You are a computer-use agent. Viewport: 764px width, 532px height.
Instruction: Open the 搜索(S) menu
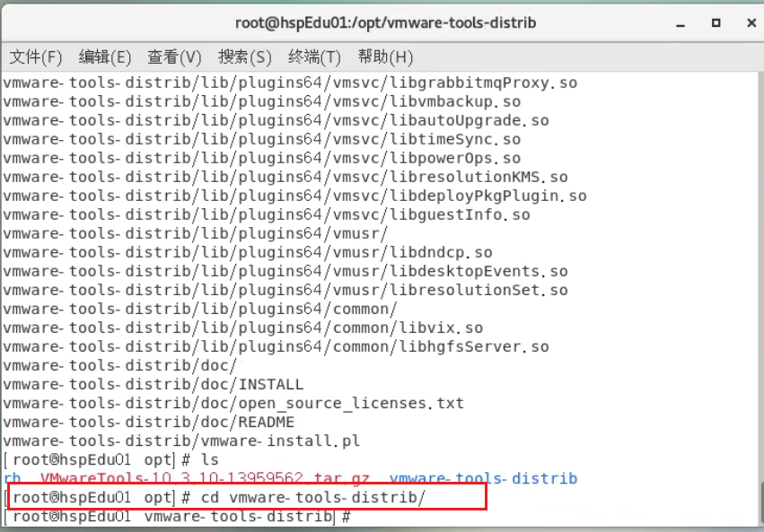click(x=244, y=57)
